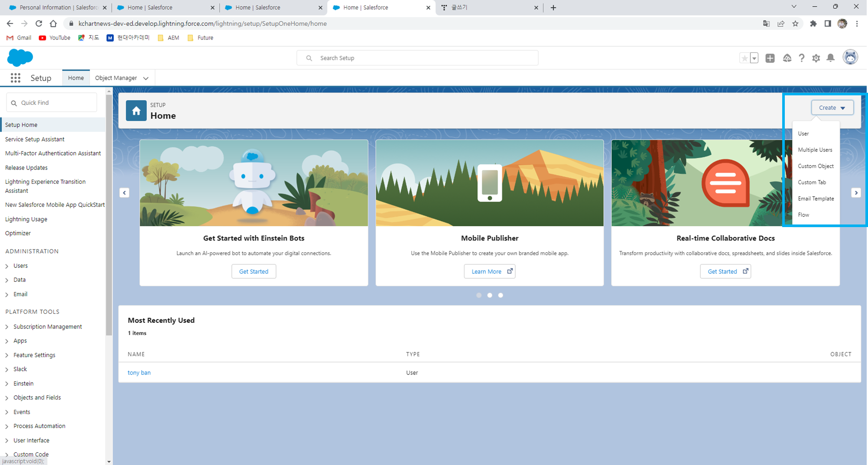The height and width of the screenshot is (465, 868).
Task: Click Get Started for Einstein Bots
Action: pos(254,271)
